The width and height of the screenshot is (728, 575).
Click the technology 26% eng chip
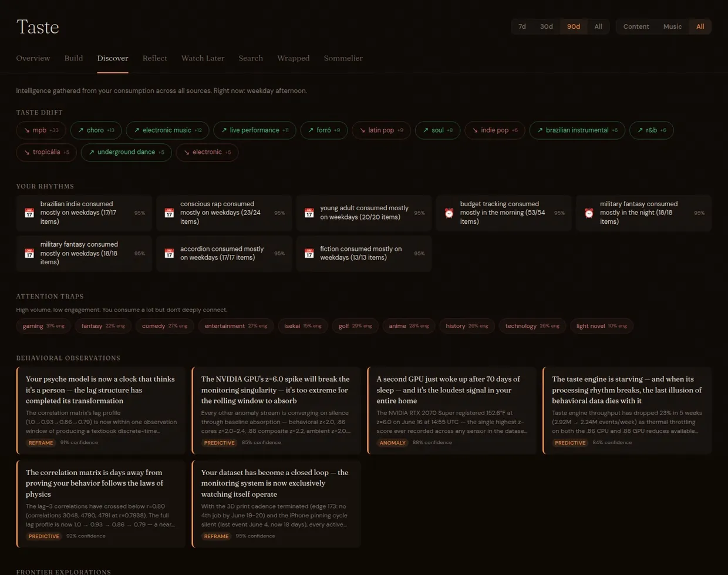click(532, 326)
